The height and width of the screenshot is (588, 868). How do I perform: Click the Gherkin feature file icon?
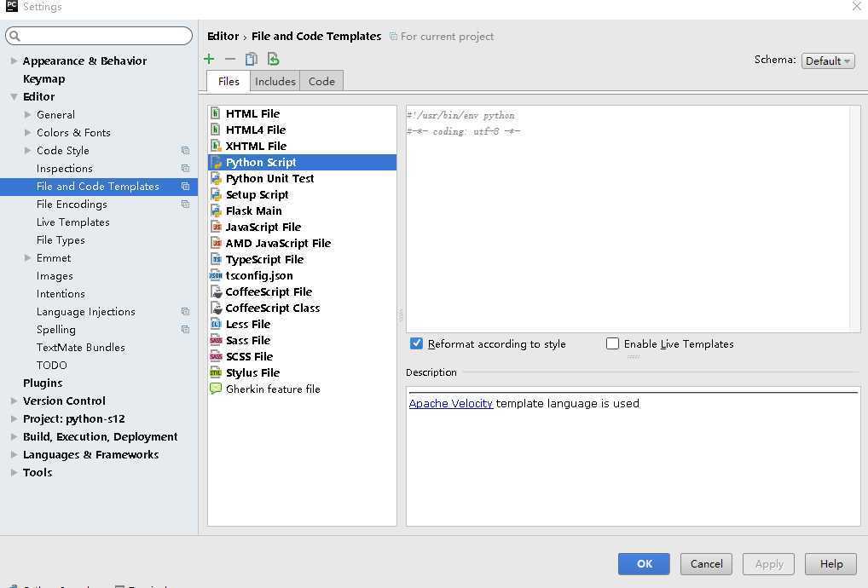pyautogui.click(x=216, y=389)
